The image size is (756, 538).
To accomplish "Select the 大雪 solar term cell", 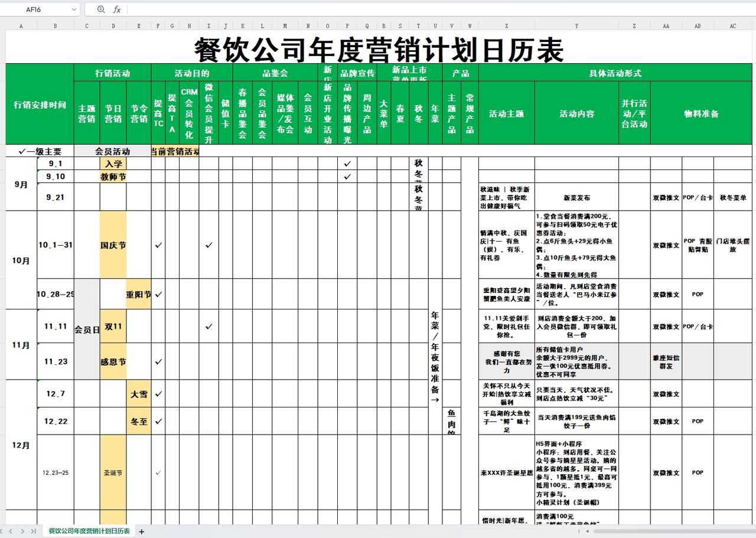I will point(139,393).
